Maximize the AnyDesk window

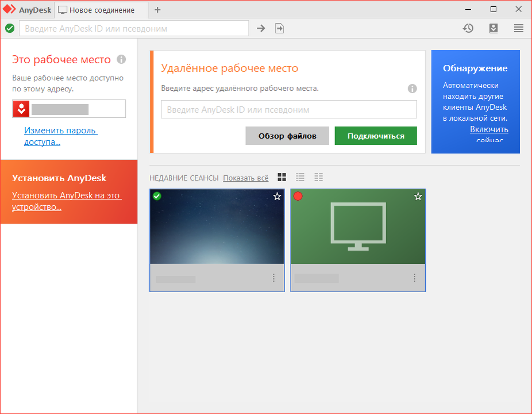coord(494,10)
